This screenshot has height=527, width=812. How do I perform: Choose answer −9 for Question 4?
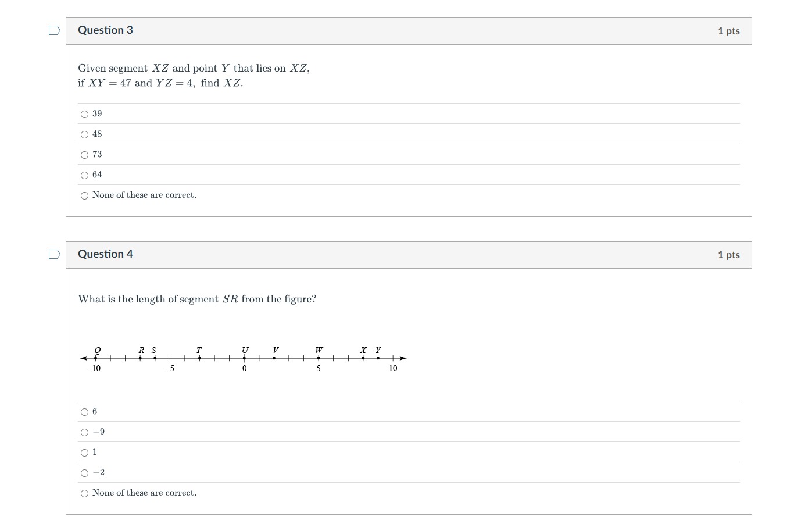pos(85,432)
